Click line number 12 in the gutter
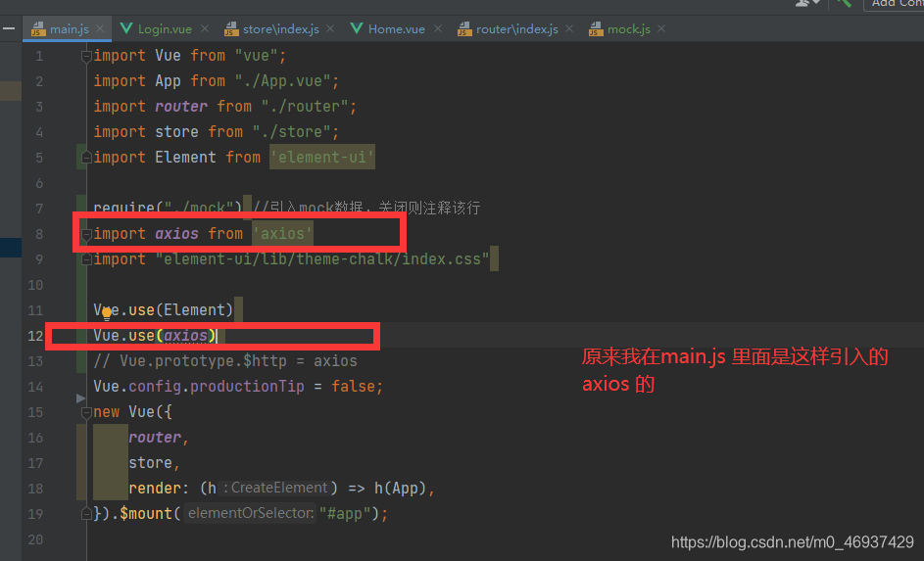The width and height of the screenshot is (924, 561). (x=35, y=336)
